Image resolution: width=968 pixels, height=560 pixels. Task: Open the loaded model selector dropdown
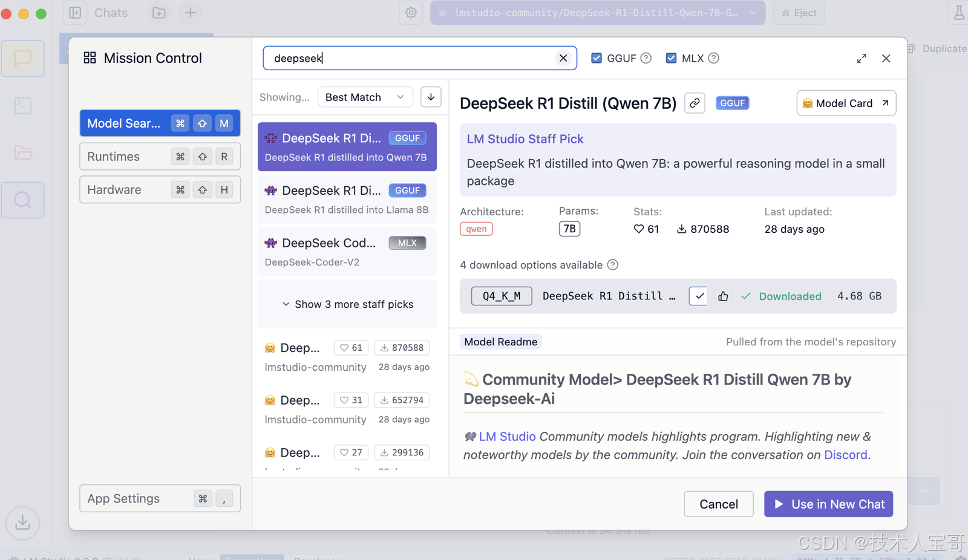point(598,13)
